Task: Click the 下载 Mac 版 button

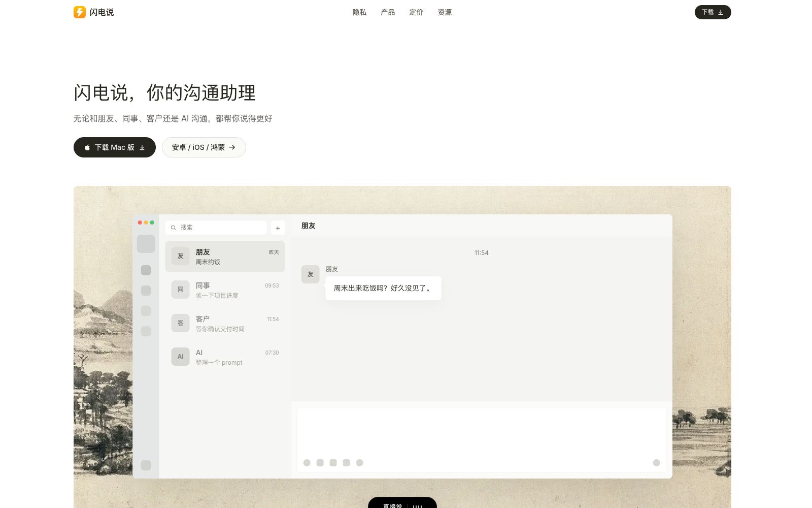Action: point(115,147)
